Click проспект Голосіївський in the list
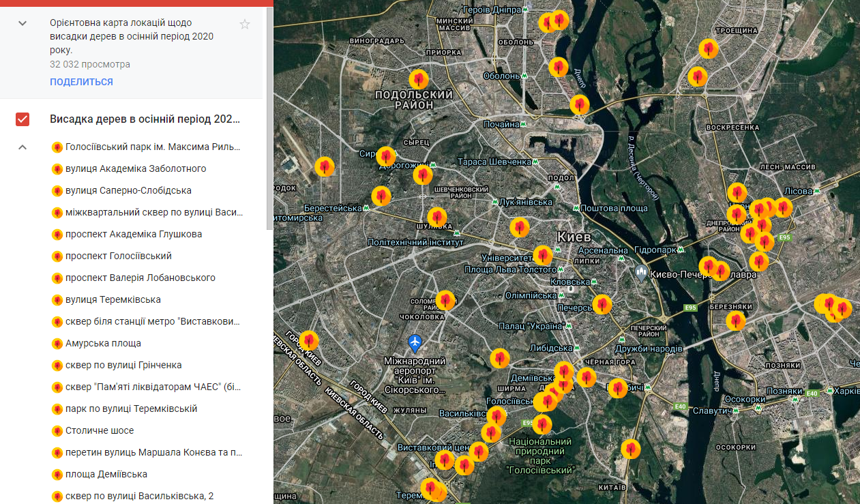 119,256
